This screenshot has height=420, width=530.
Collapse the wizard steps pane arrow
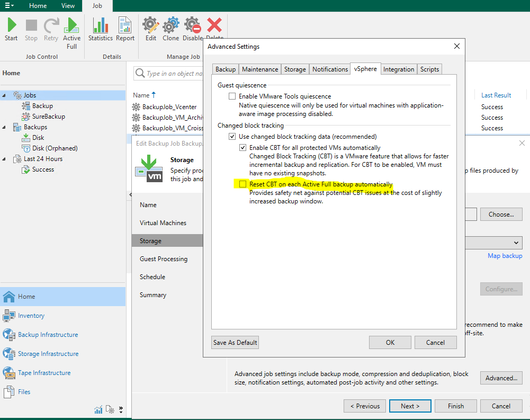(130, 195)
